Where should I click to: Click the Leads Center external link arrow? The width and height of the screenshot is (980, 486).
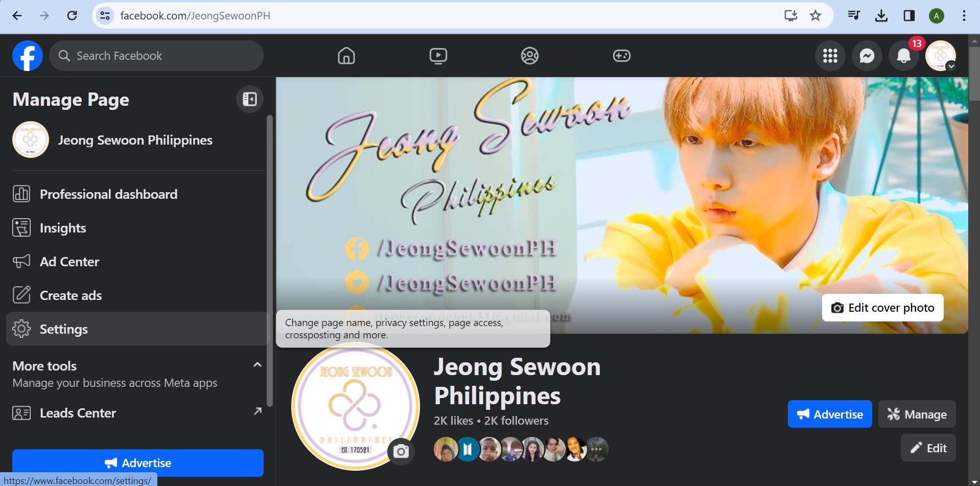(258, 411)
